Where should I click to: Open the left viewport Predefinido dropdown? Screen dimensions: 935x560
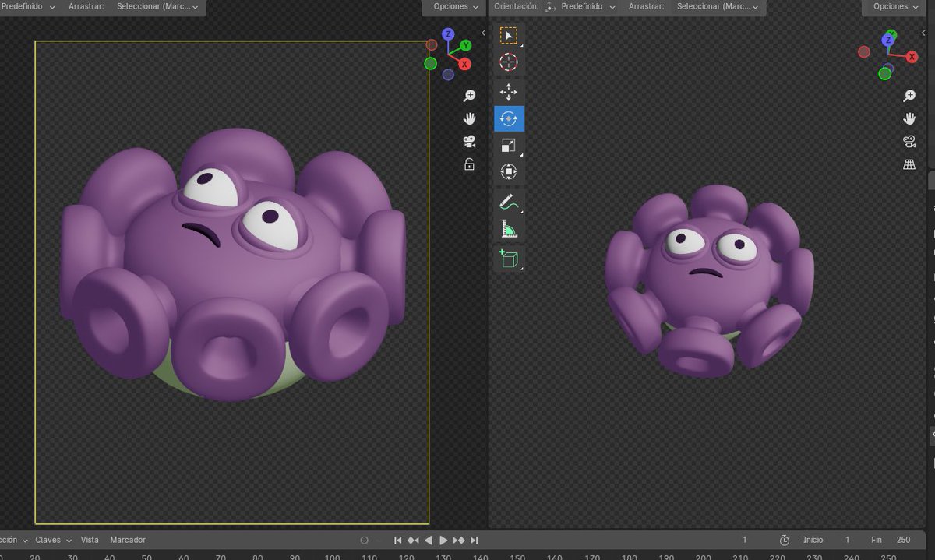point(28,6)
